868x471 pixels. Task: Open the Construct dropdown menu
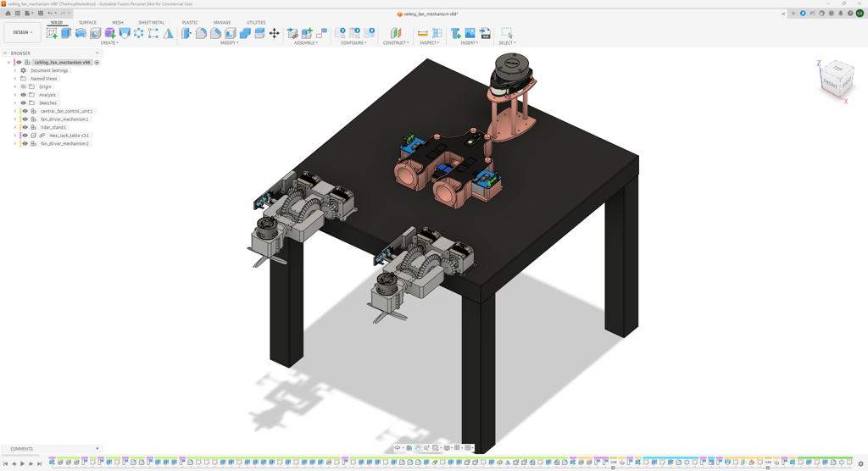tap(396, 42)
